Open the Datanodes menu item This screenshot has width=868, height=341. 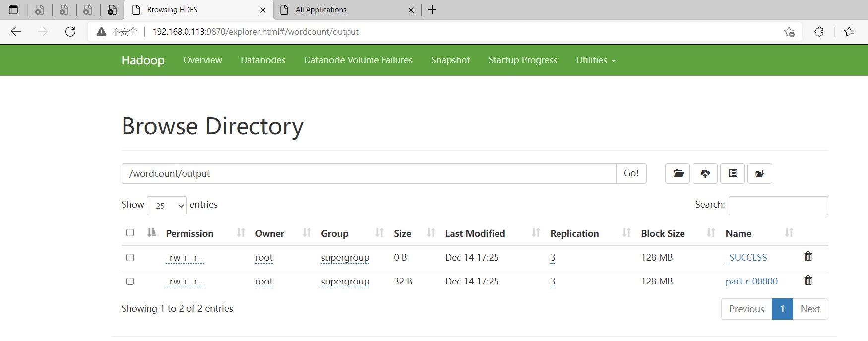tap(263, 60)
